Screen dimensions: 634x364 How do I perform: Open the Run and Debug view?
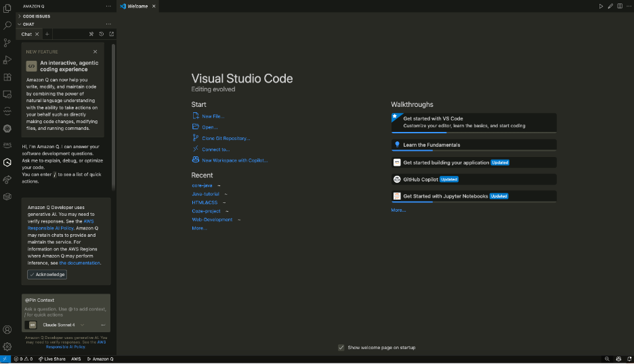coord(7,60)
